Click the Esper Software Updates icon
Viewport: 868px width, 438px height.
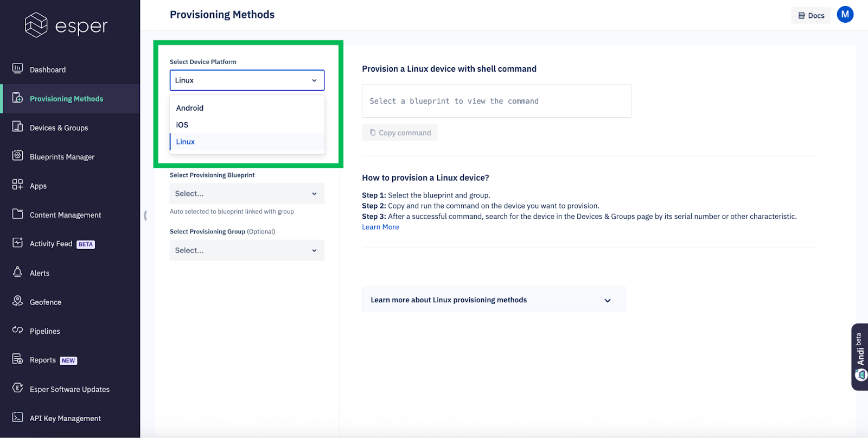[17, 388]
